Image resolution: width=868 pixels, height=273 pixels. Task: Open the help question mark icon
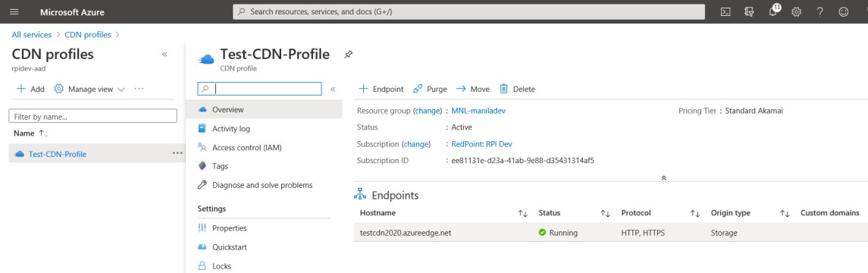[x=819, y=11]
